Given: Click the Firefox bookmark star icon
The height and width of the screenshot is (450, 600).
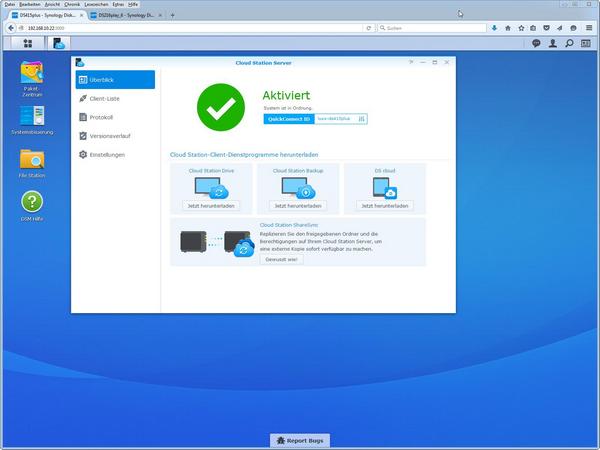Looking at the screenshot, I should point(521,28).
